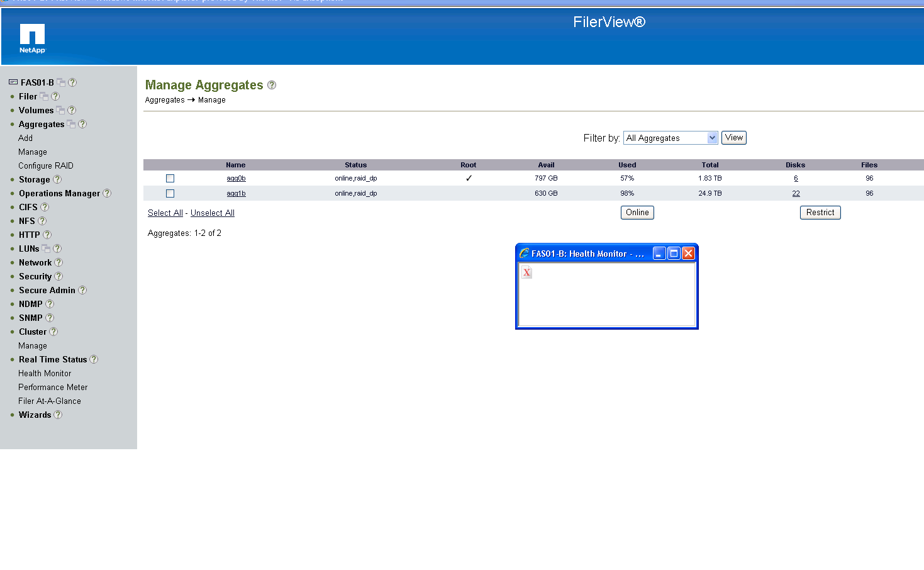Screen dimensions: 924x570
Task: Click new-window icon beside LUNs
Action: [x=46, y=249]
